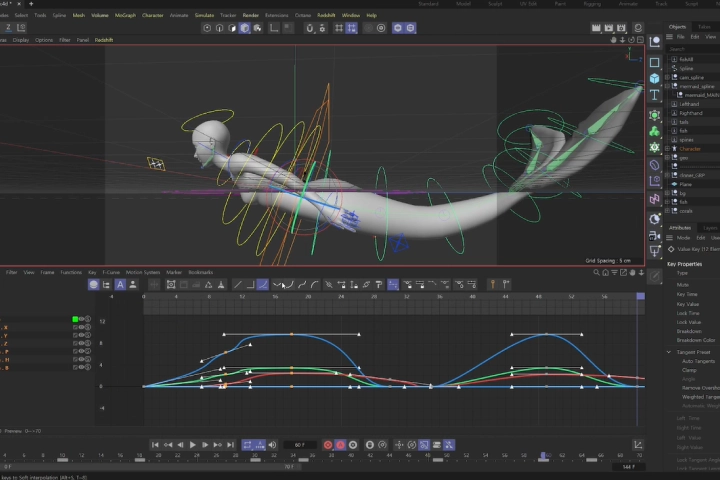Click the preview range bar

[x=151, y=467]
